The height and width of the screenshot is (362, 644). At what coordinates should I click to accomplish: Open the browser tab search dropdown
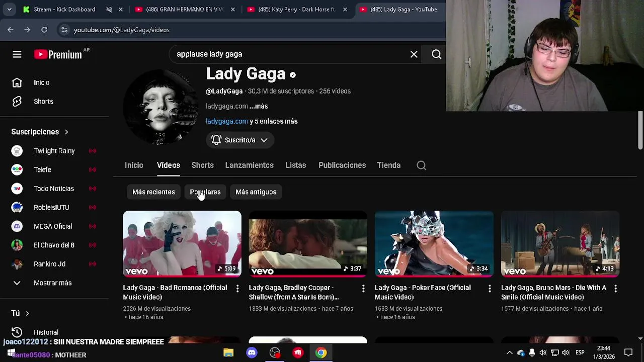click(x=9, y=10)
